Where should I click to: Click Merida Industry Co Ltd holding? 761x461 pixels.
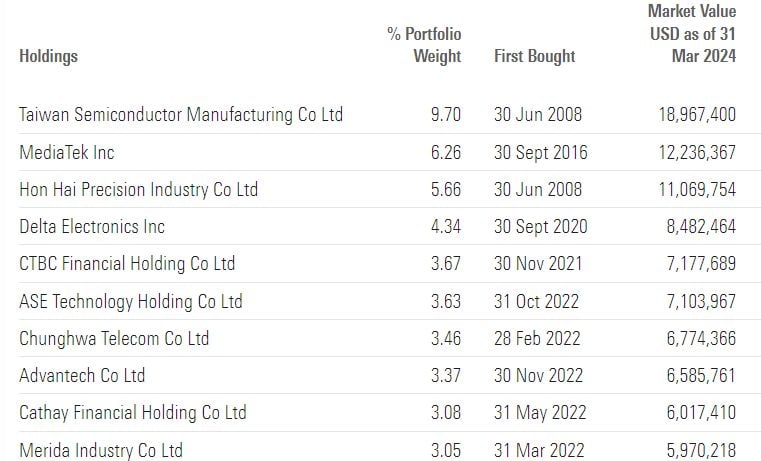[x=101, y=450]
